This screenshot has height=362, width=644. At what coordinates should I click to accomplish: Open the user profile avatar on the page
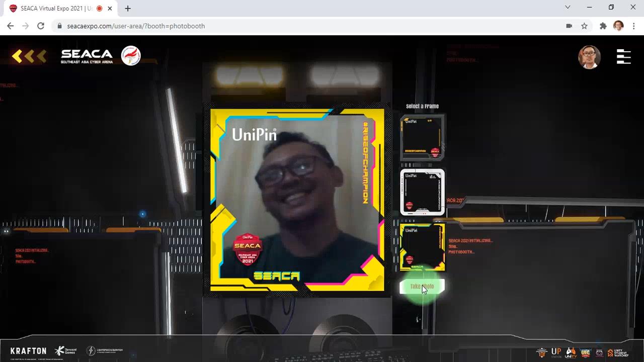589,57
